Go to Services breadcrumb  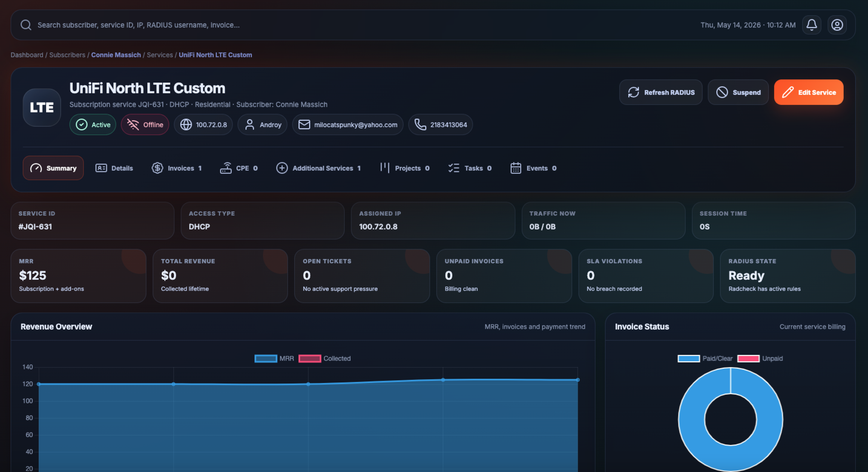(x=160, y=55)
